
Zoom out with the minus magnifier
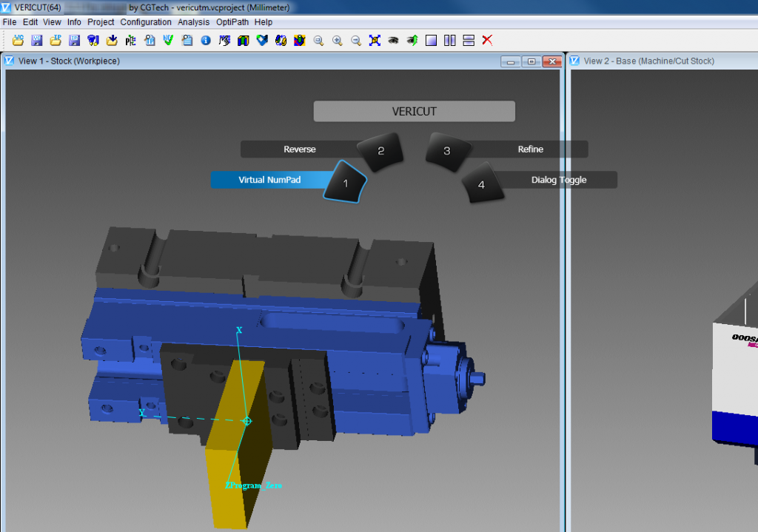tap(356, 41)
